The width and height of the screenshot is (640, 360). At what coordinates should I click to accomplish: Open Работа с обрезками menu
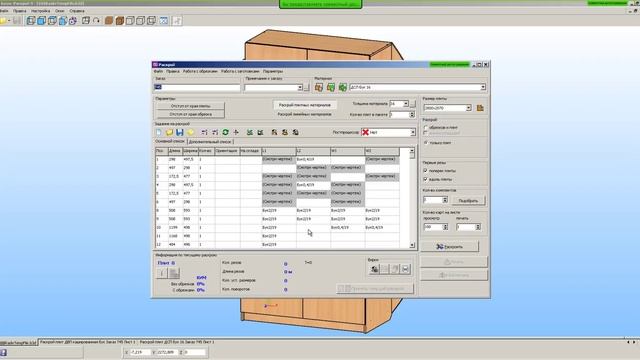click(x=200, y=71)
